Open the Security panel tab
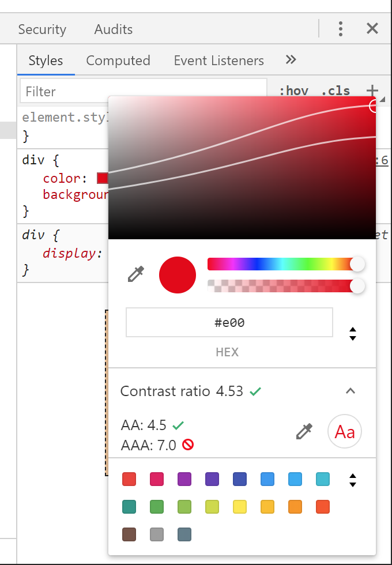The image size is (392, 565). click(42, 29)
